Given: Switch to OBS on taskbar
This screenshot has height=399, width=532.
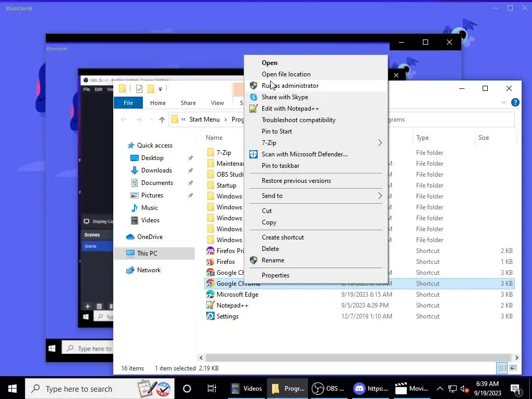Looking at the screenshot, I should click(328, 389).
